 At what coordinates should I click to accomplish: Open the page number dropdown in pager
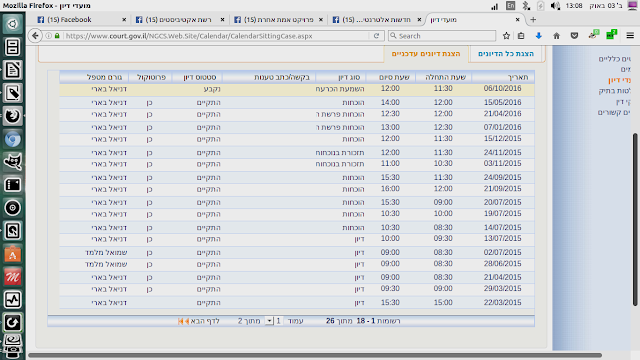point(269,321)
